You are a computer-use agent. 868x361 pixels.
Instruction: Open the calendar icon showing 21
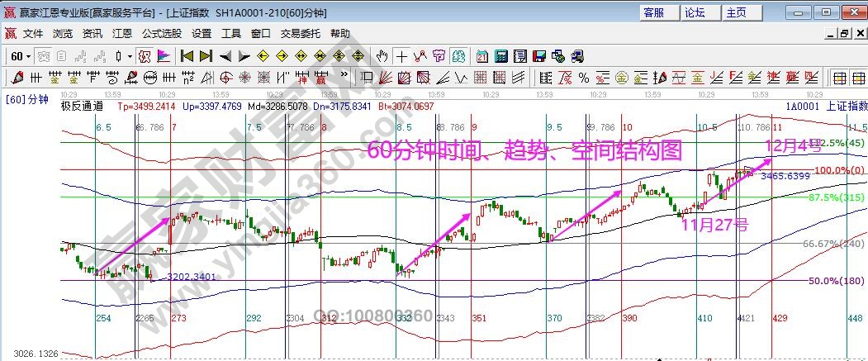(482, 56)
